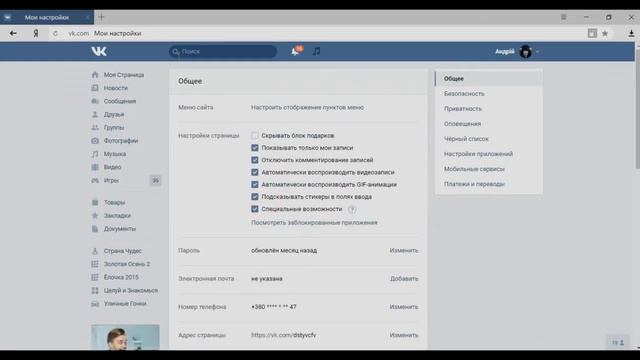Click the Игры counter badge 35

155,180
